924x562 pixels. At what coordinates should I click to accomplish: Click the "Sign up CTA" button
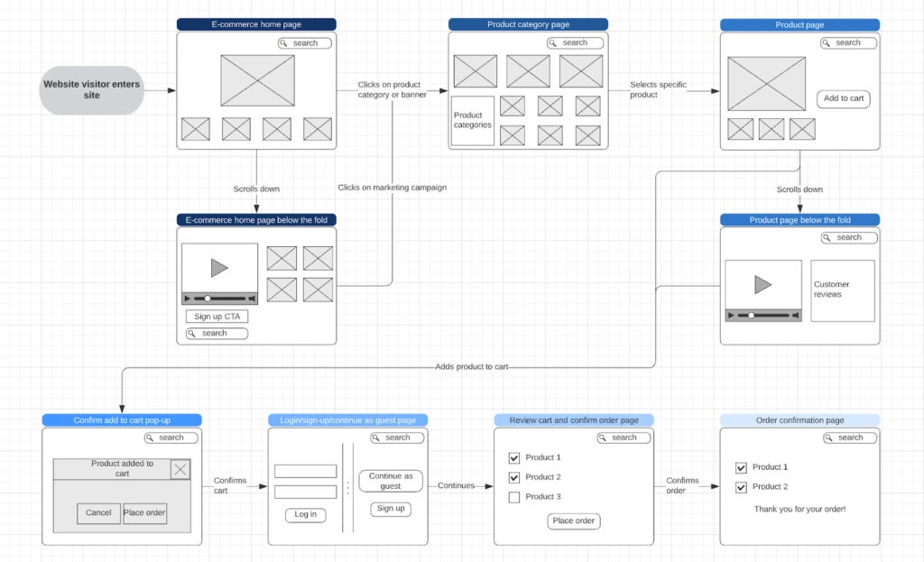click(x=217, y=317)
